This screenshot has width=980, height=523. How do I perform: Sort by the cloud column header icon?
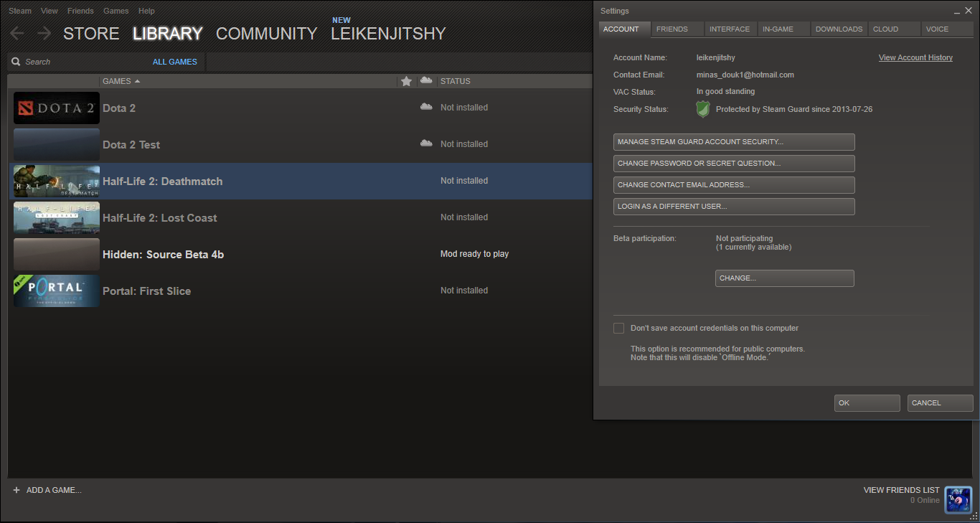pyautogui.click(x=426, y=80)
